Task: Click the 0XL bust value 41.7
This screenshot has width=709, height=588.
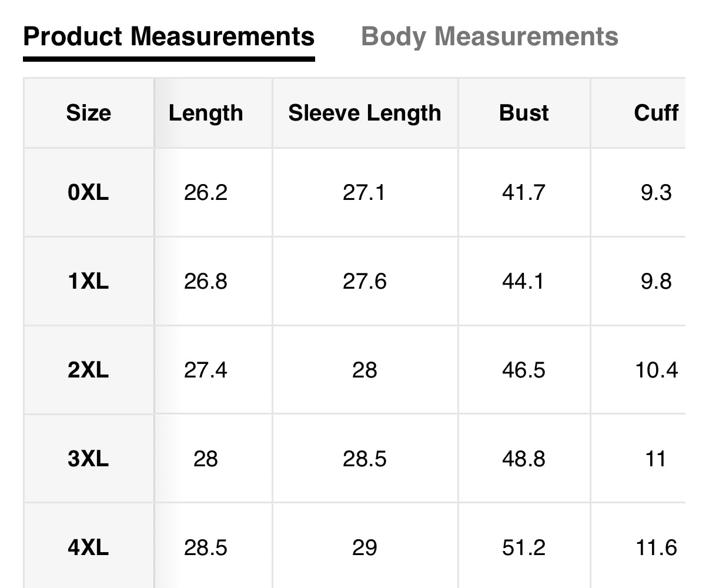Action: point(524,193)
